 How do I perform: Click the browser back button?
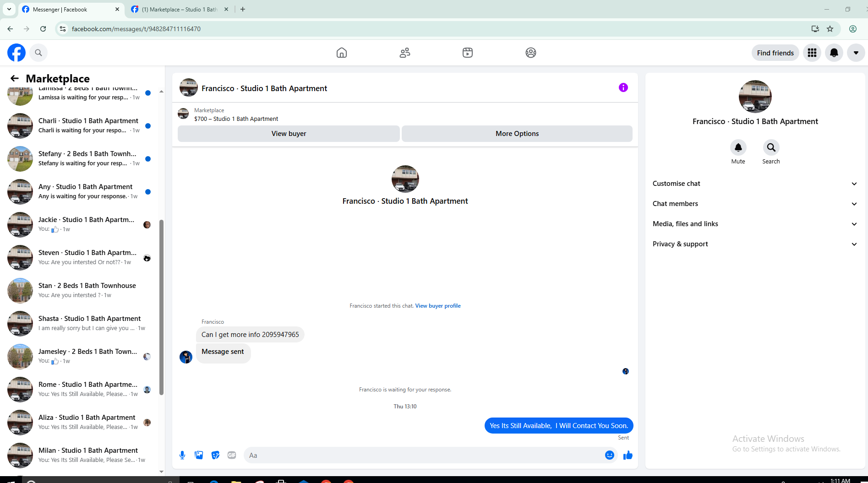pos(10,29)
